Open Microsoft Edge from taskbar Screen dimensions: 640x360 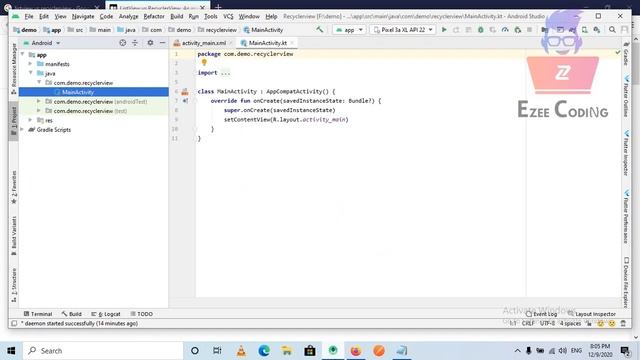264,351
